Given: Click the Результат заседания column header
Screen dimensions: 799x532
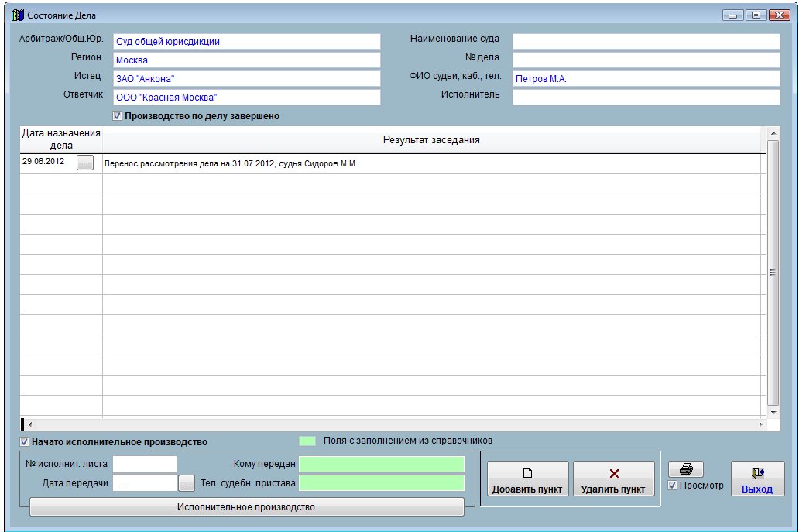Looking at the screenshot, I should [431, 139].
